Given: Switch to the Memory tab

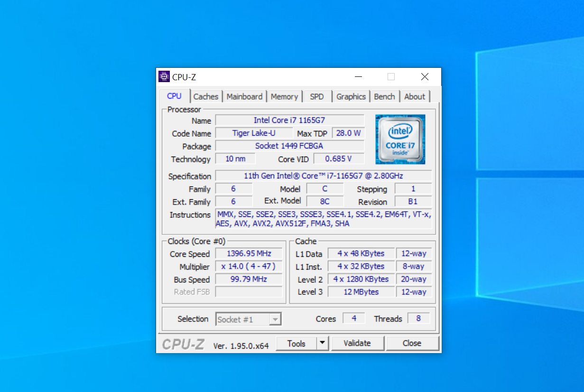Looking at the screenshot, I should tap(284, 96).
